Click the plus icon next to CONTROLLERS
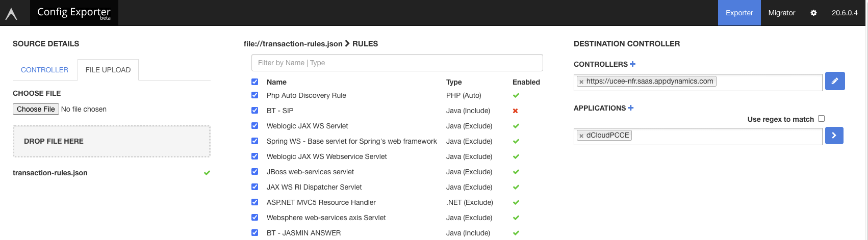 [633, 64]
